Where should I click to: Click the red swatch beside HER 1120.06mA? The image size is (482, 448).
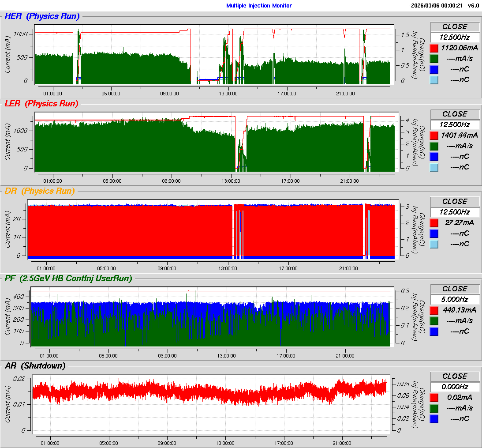[x=434, y=48]
